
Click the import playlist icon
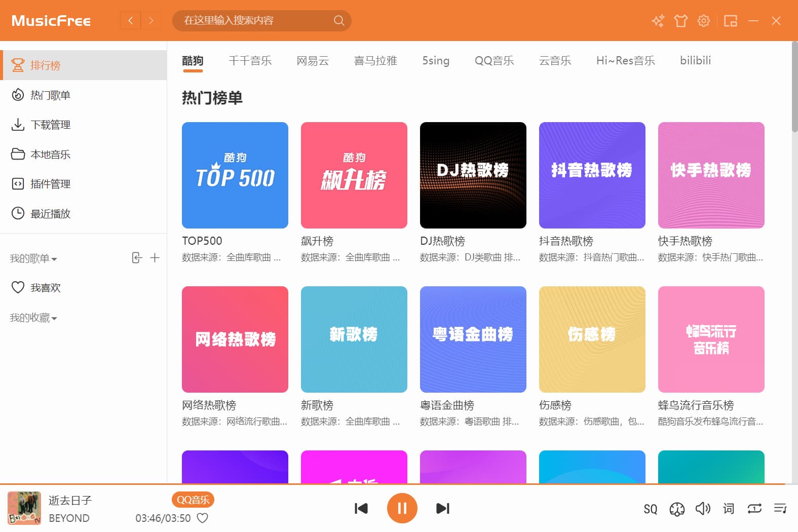point(137,258)
